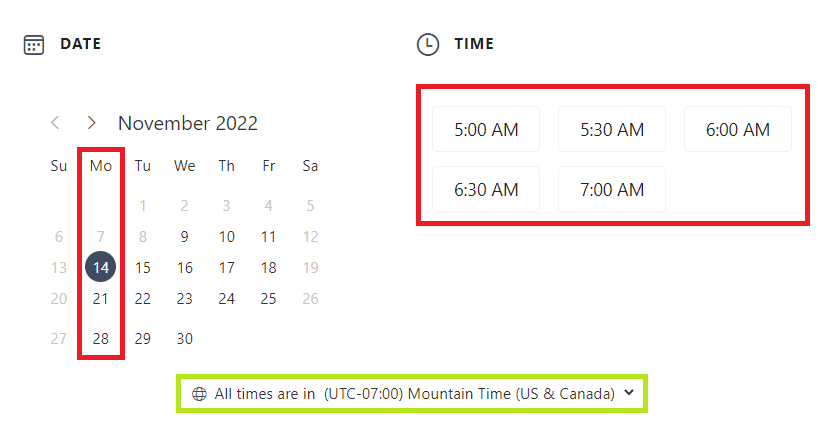Select the 6:30 AM time slot
839x434 pixels.
[x=486, y=189]
